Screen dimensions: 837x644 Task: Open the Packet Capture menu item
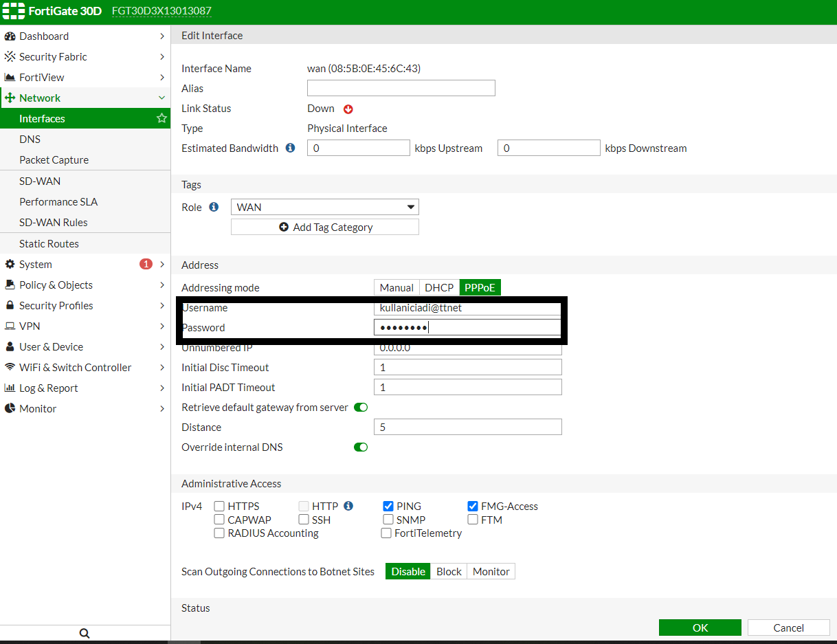coord(85,159)
